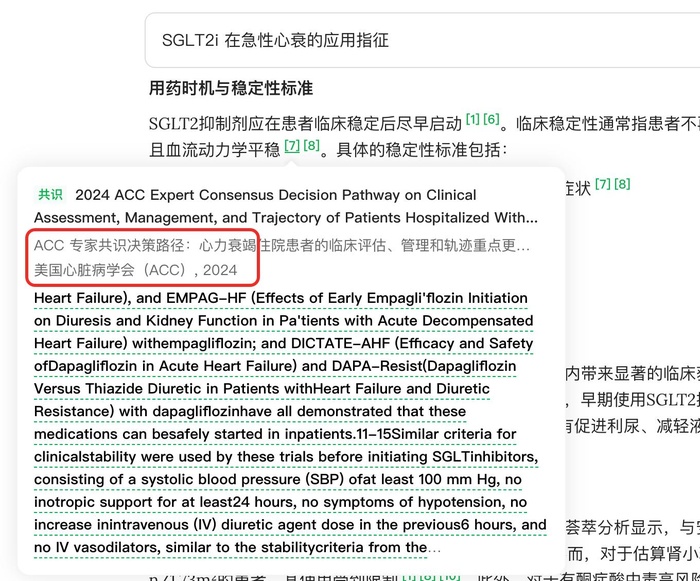Click the line starting 'no IV vasodilators'
The height and width of the screenshot is (581, 700).
click(x=237, y=548)
